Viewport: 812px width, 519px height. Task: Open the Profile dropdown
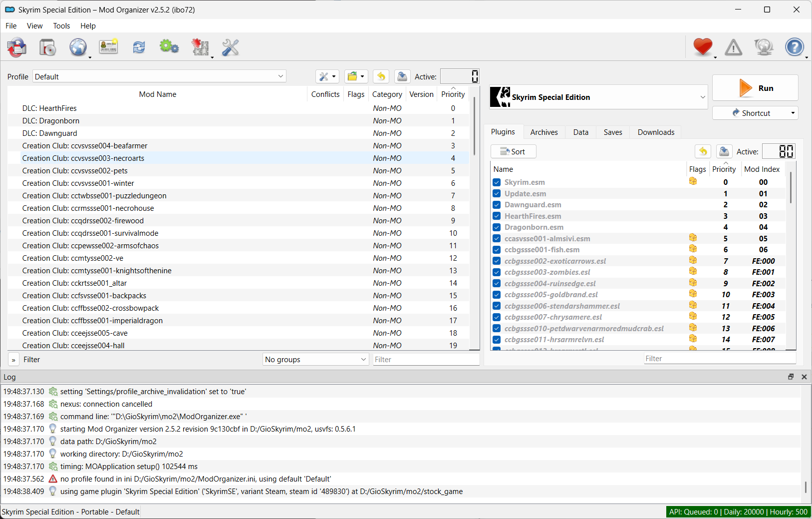(280, 76)
